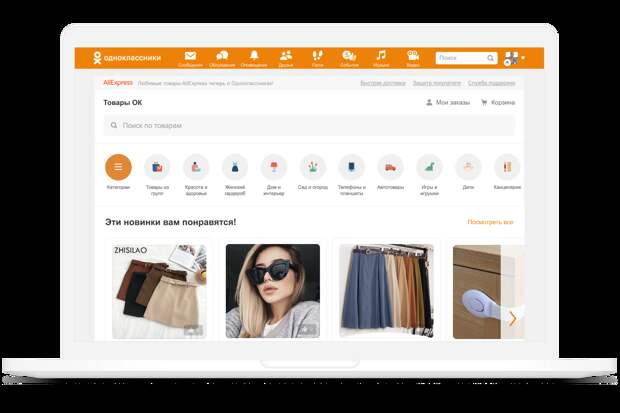Open My orders person icon
This screenshot has width=620, height=413.
429,102
